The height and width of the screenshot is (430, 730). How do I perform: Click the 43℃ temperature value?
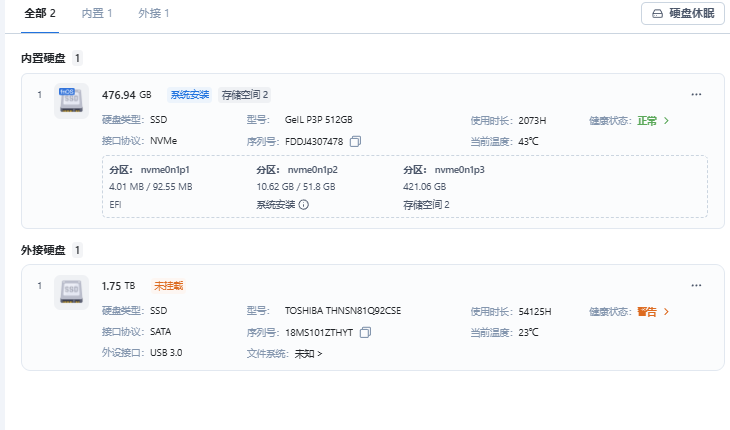(x=528, y=141)
